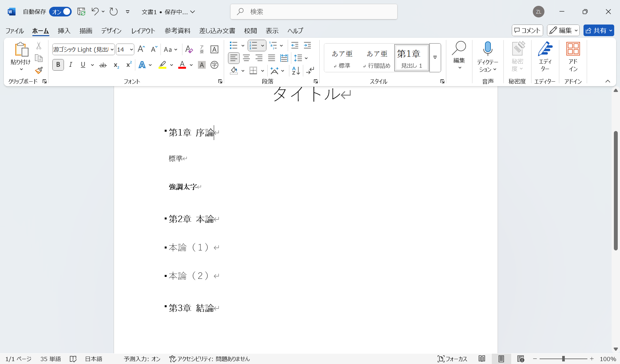Click the Sort (並べ替え) icon

pyautogui.click(x=295, y=71)
